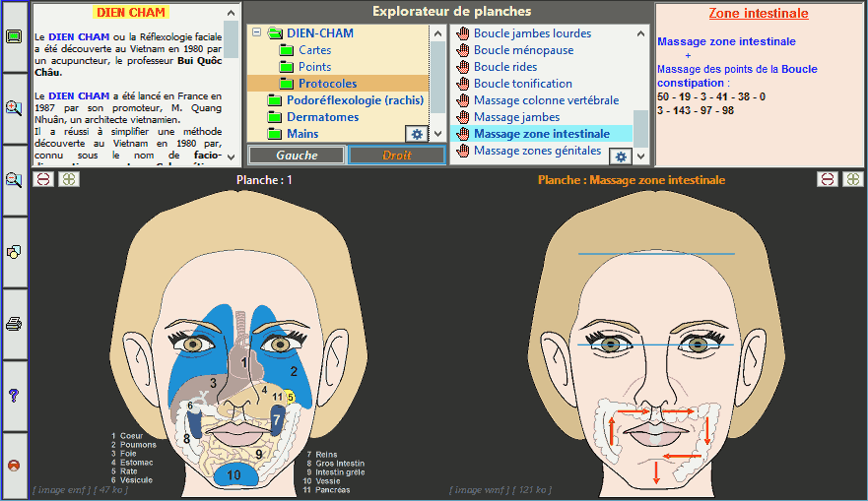Screen dimensions: 868x501
Task: Select highlighted Massage zone intestinale entry
Action: pyautogui.click(x=542, y=134)
